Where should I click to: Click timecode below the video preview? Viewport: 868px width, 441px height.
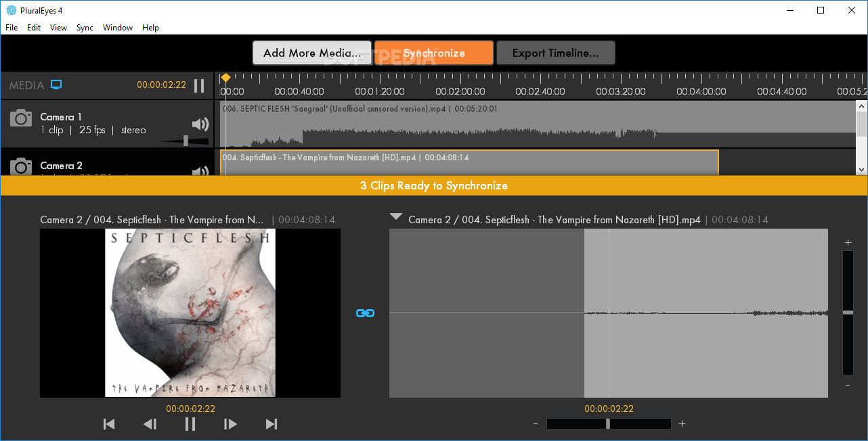(190, 409)
